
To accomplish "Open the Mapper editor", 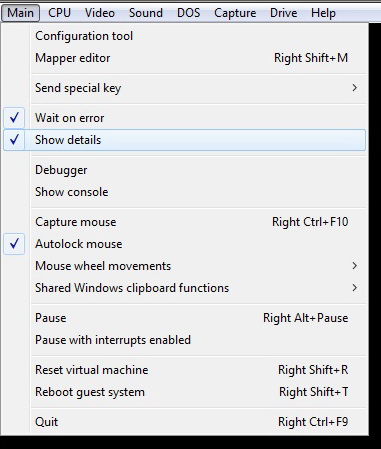I will point(184,58).
